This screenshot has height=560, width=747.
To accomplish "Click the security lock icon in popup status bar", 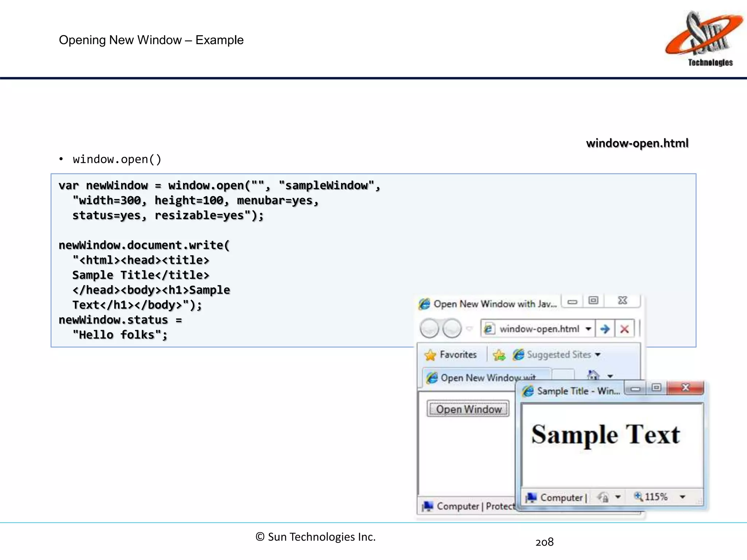I will click(x=603, y=498).
